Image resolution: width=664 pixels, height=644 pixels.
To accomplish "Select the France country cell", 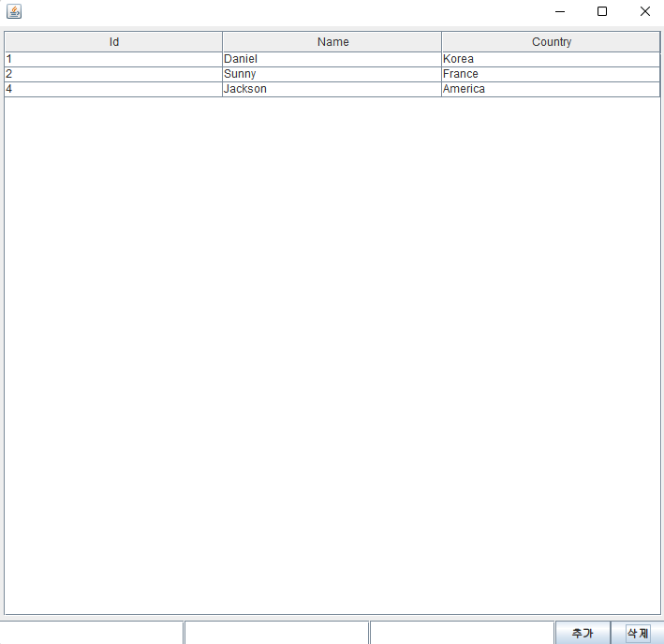I will tap(551, 74).
